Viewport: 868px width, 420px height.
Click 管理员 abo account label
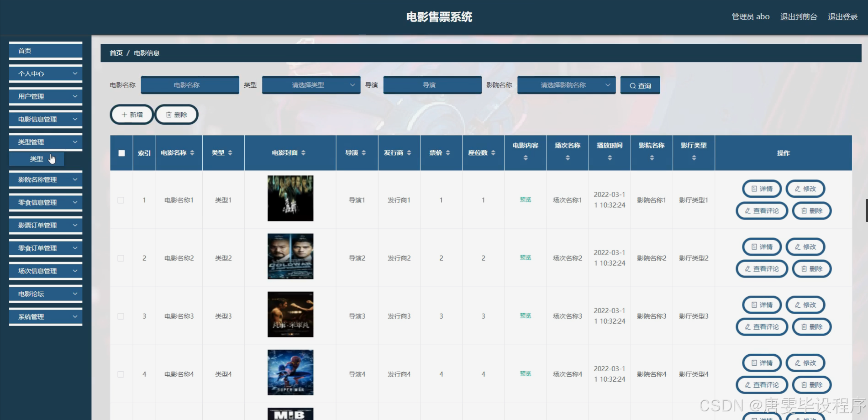pos(751,17)
